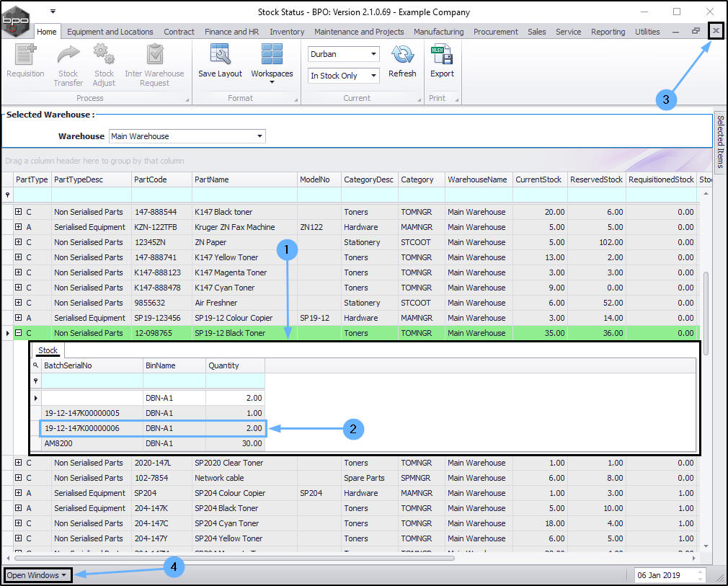The width and height of the screenshot is (728, 586).
Task: Click the PartCode filter row cell
Action: 161,195
